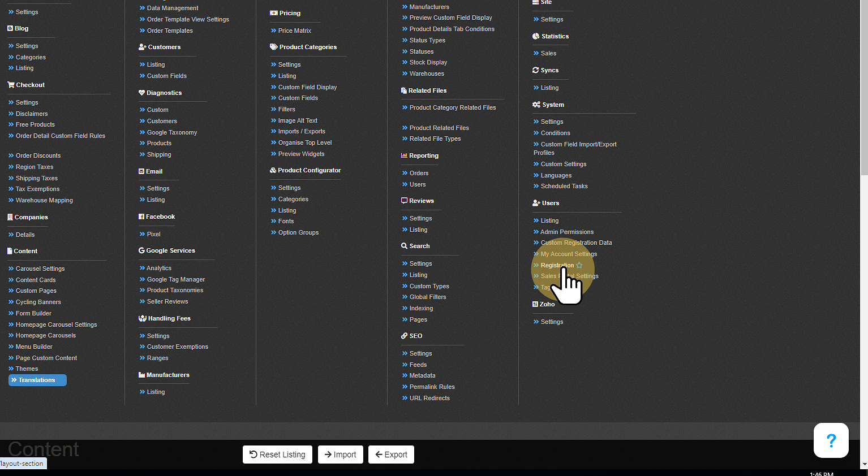Open Fonts under Product Configurator
The image size is (868, 476).
click(x=286, y=221)
